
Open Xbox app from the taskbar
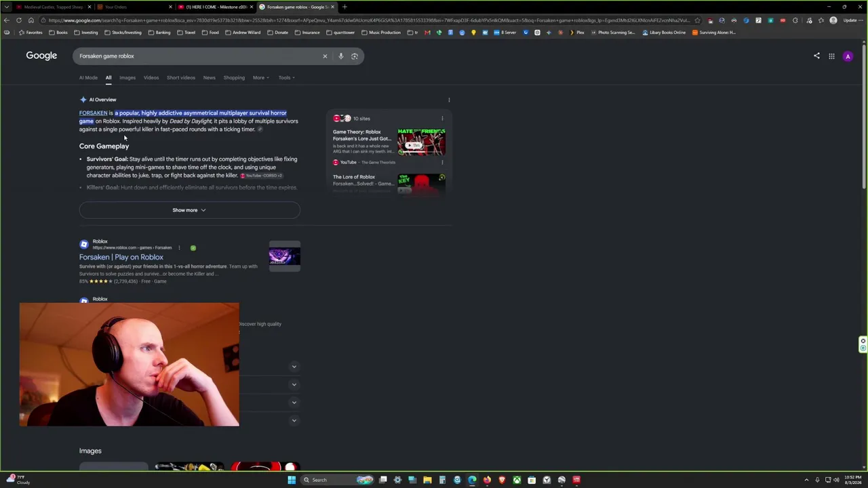point(517,480)
